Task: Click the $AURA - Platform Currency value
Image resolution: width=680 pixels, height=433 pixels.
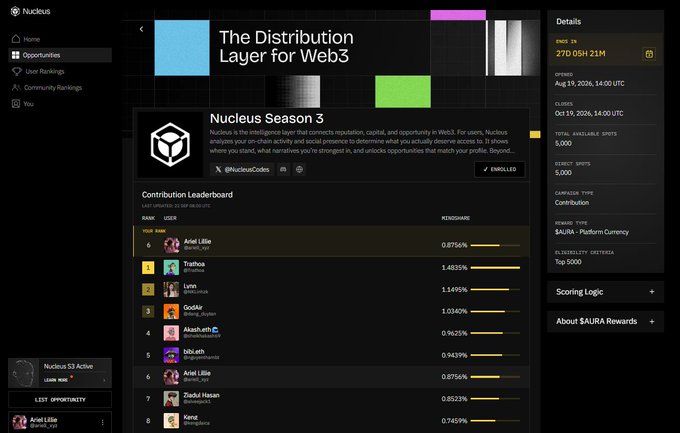Action: click(x=592, y=232)
